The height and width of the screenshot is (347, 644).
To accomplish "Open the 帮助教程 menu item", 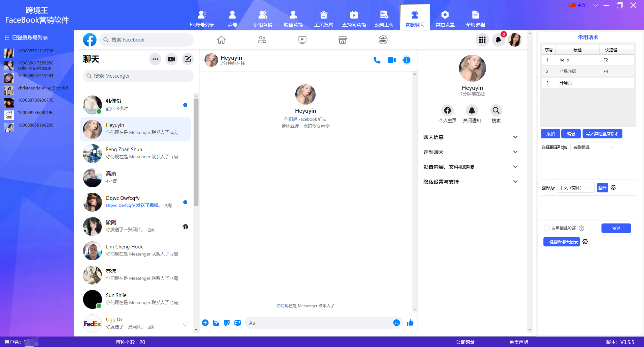I will click(476, 18).
